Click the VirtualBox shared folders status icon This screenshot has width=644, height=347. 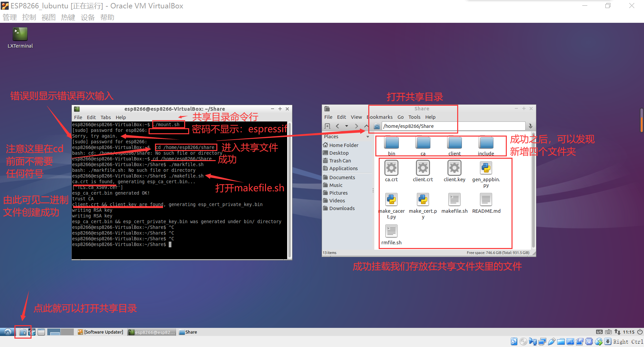click(x=561, y=342)
